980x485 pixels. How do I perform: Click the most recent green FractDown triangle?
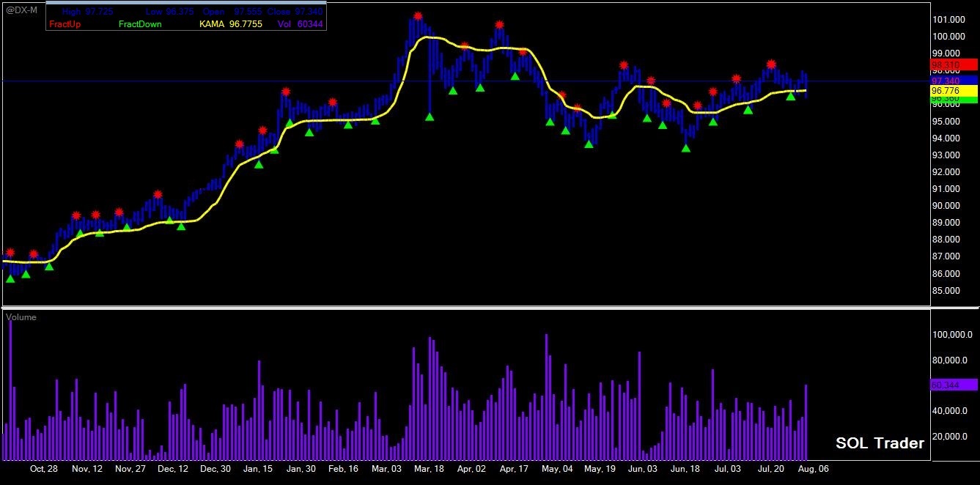pos(790,96)
